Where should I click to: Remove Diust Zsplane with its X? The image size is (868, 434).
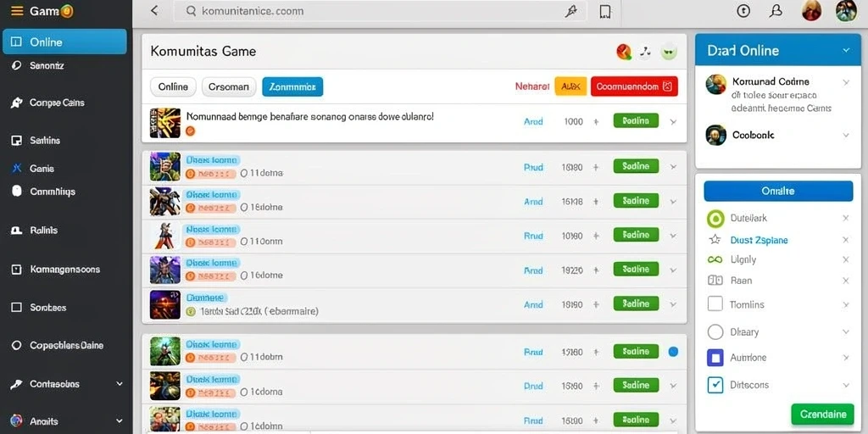845,240
